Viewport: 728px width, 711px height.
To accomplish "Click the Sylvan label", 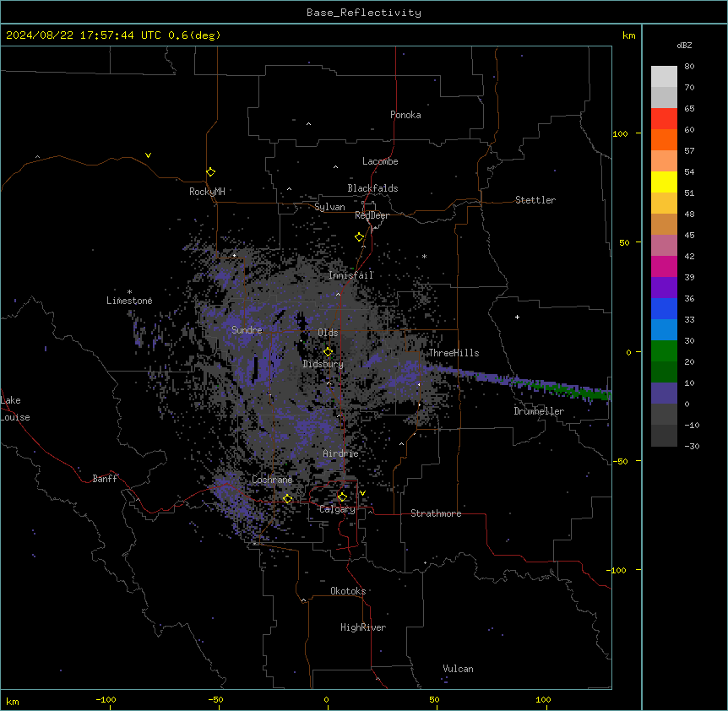I will click(x=329, y=207).
